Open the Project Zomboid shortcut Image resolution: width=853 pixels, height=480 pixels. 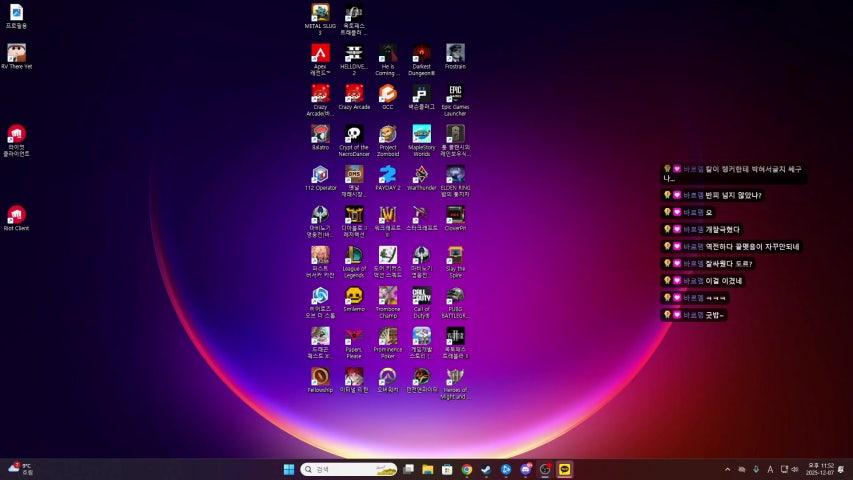[388, 134]
